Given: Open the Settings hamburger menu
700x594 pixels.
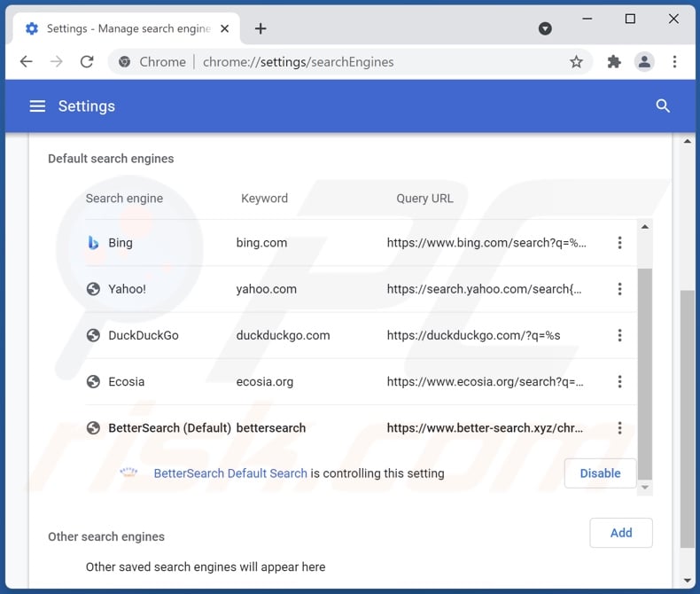Looking at the screenshot, I should point(37,106).
